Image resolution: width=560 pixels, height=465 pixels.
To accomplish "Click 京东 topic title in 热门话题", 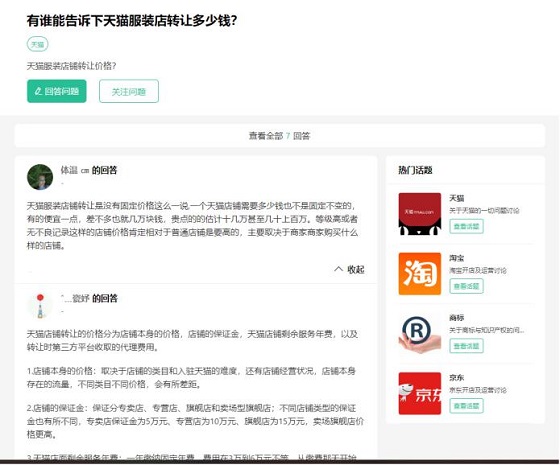I will tap(457, 378).
